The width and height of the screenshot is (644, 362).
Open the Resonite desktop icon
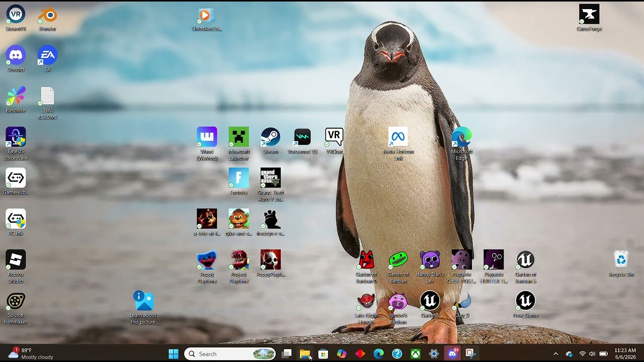click(x=16, y=100)
